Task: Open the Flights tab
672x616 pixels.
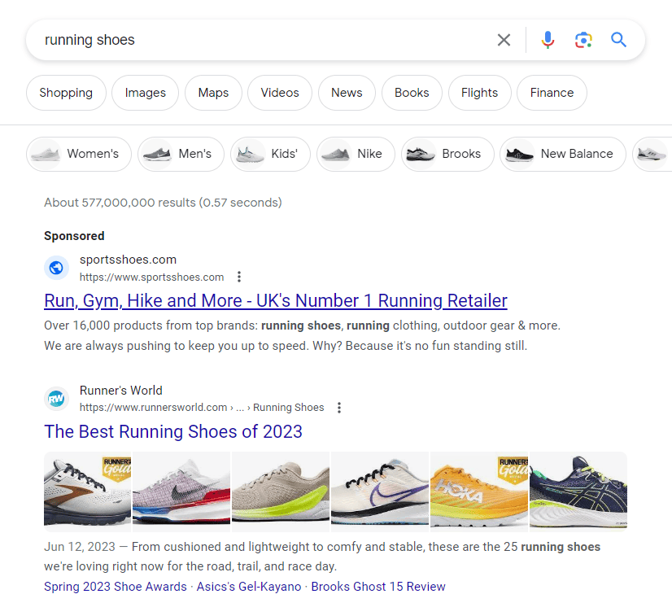Action: point(479,93)
